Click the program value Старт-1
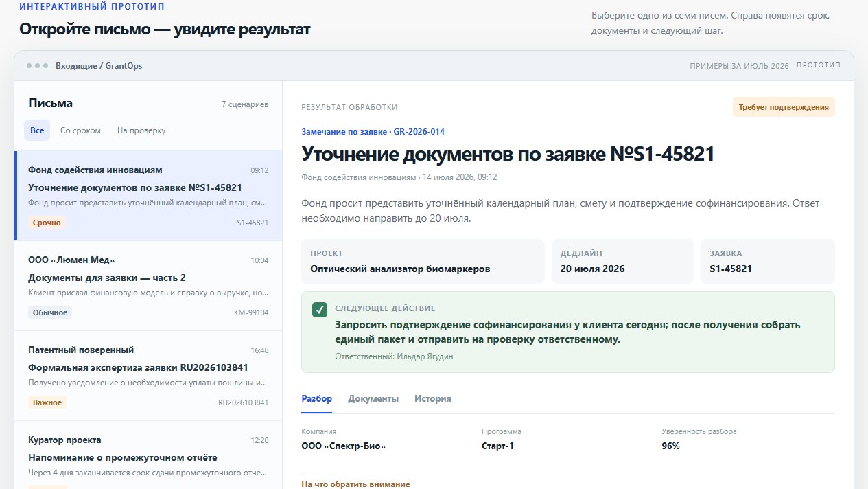Viewport: 868px width, 489px height. point(497,446)
